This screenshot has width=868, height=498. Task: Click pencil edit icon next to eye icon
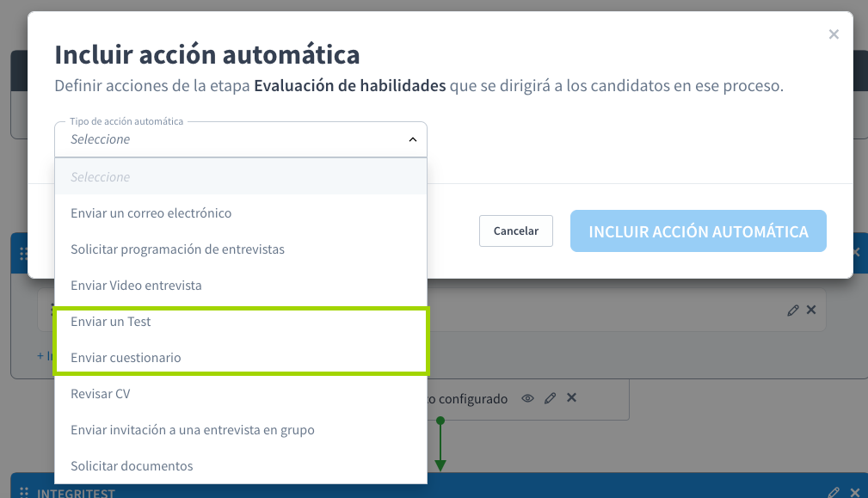(550, 398)
